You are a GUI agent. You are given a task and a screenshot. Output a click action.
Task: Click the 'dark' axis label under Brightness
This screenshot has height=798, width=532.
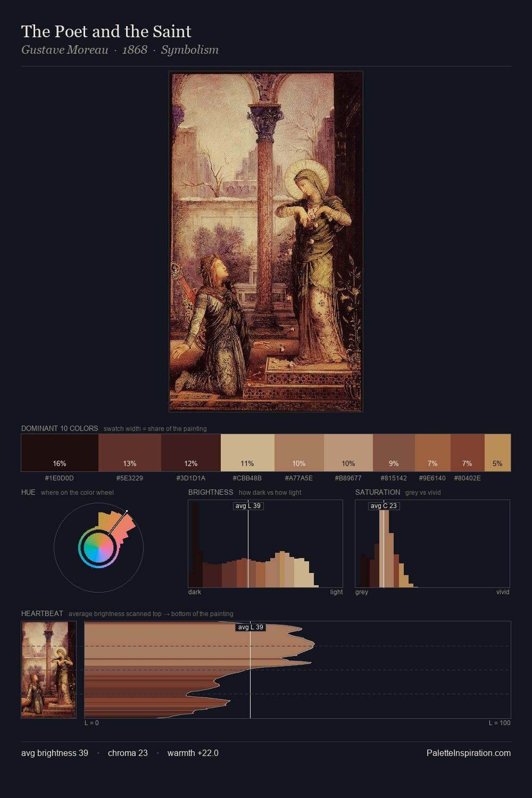coord(195,592)
